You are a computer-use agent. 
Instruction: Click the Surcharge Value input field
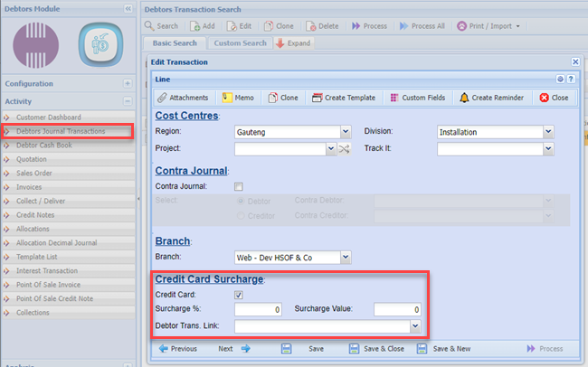click(397, 309)
